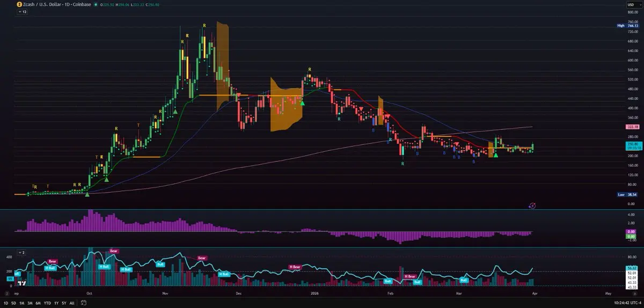Select the 1M time range

coord(21,303)
